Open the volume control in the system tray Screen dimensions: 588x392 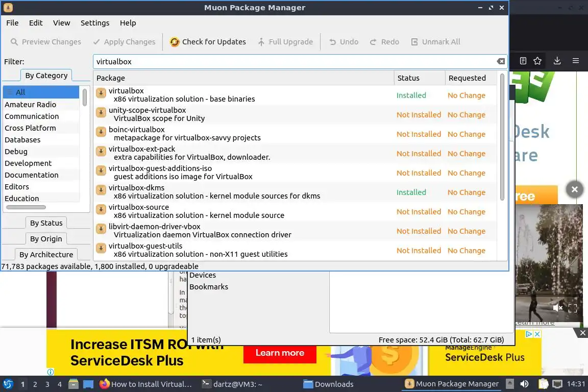point(524,384)
